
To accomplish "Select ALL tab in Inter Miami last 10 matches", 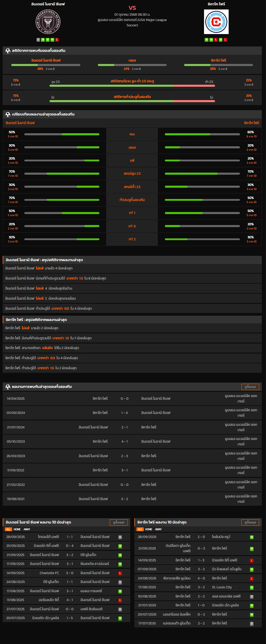I will coord(8,529).
